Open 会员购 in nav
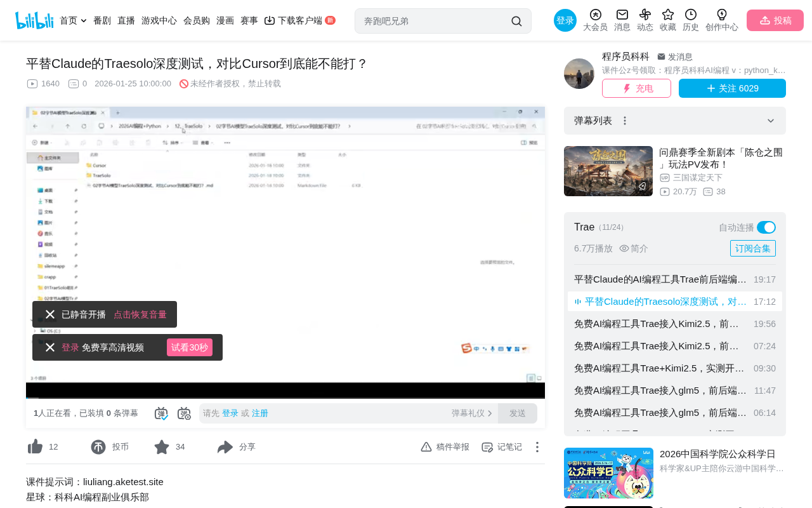Screen dimensions: 812x508 197,20
